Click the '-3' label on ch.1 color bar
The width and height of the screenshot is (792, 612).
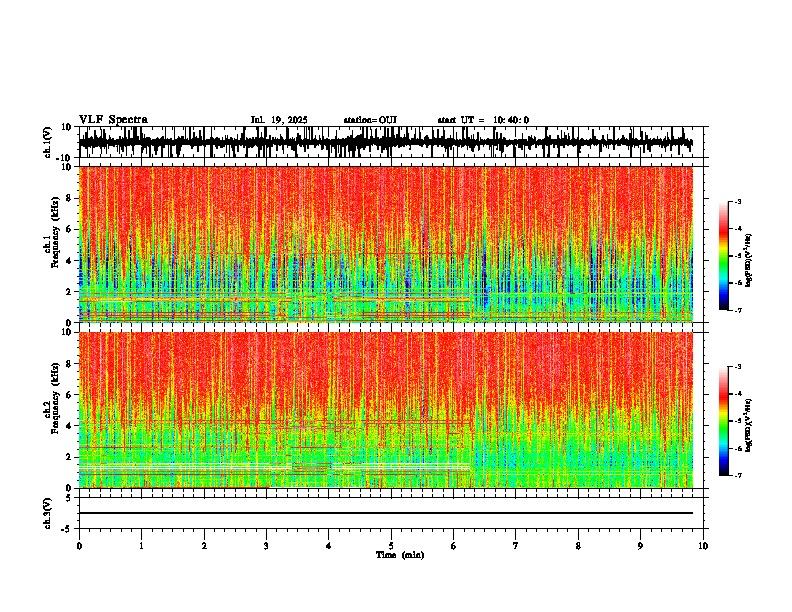point(737,201)
